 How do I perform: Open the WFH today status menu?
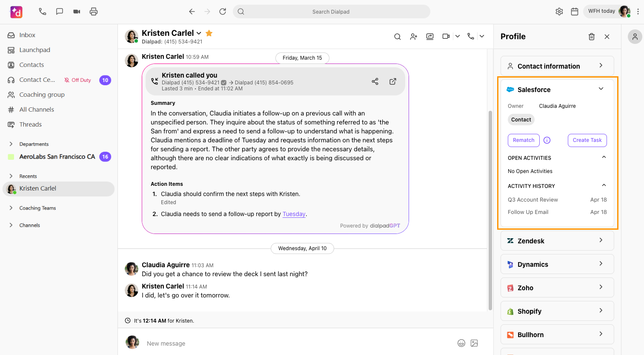[x=607, y=12]
